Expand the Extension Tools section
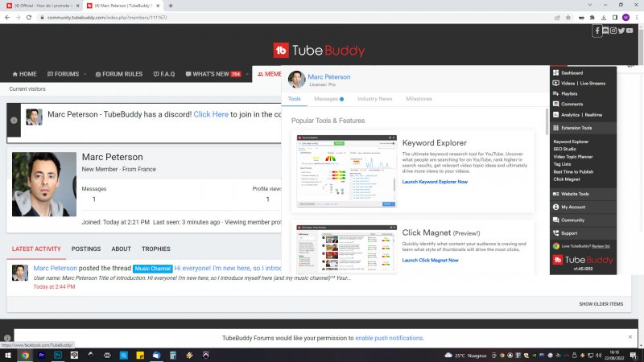This screenshot has width=644, height=362. click(x=576, y=128)
